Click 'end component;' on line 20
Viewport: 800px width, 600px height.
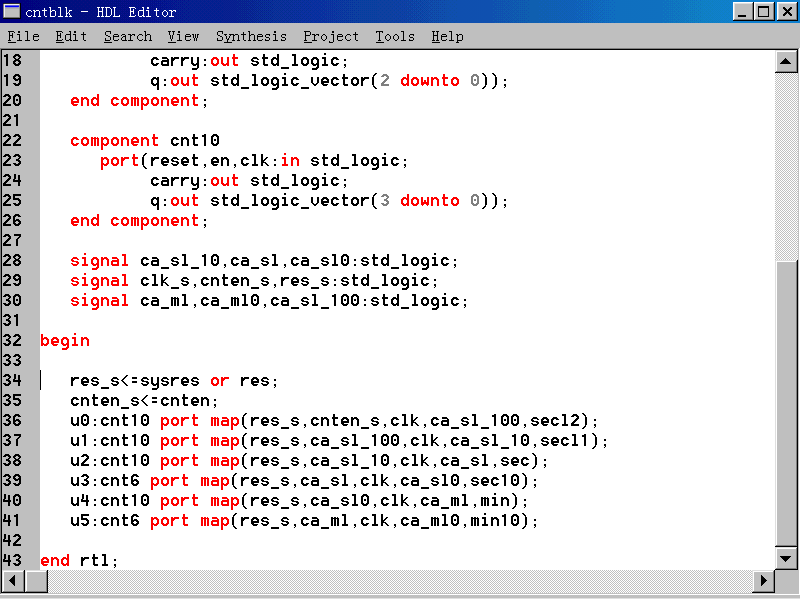click(139, 101)
